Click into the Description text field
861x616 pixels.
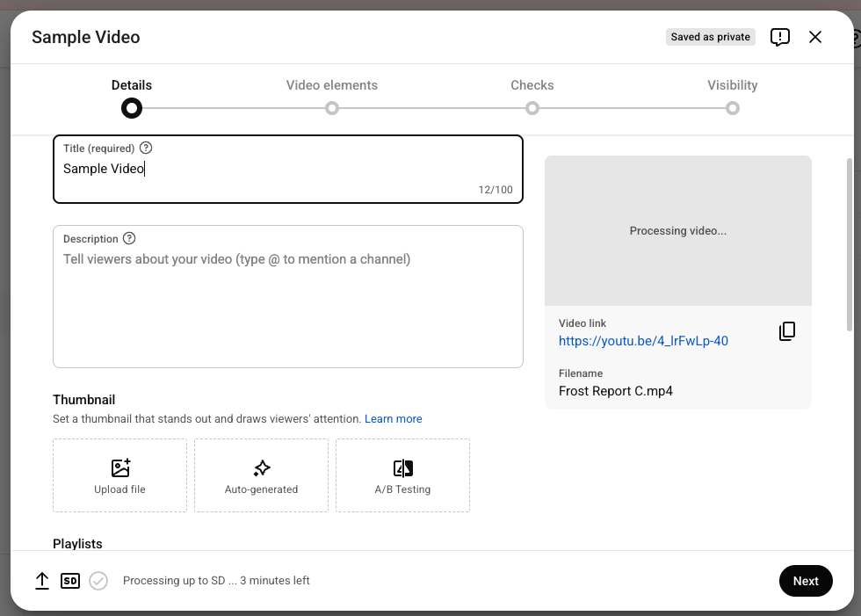click(287, 308)
